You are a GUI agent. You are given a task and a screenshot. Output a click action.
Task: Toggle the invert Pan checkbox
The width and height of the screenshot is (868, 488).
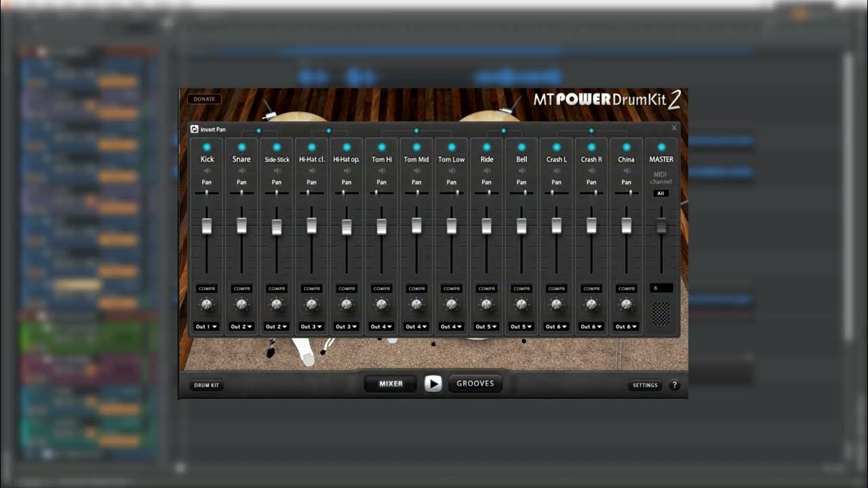point(195,129)
